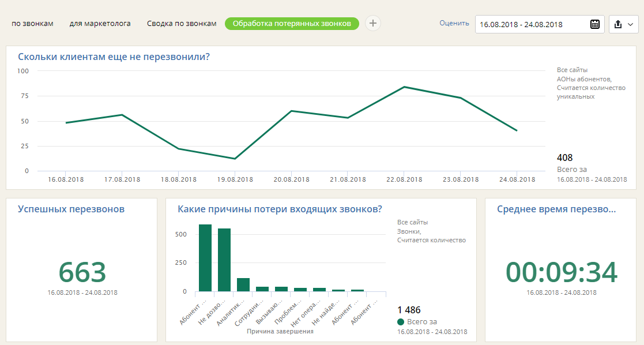This screenshot has width=644, height=345.
Task: Expand the export options chevron
Action: [x=630, y=25]
